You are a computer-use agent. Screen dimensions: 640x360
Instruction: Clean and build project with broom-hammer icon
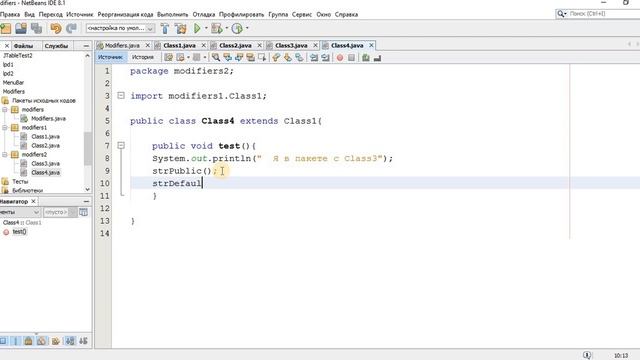(x=180, y=28)
